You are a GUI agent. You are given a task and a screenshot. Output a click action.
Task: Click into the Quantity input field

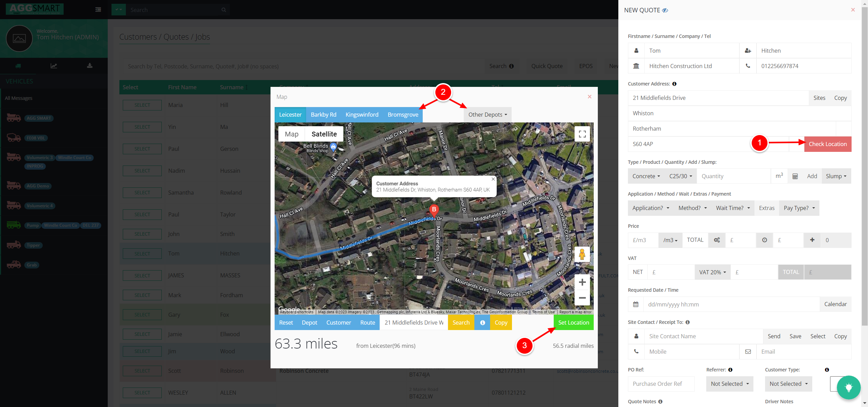734,176
